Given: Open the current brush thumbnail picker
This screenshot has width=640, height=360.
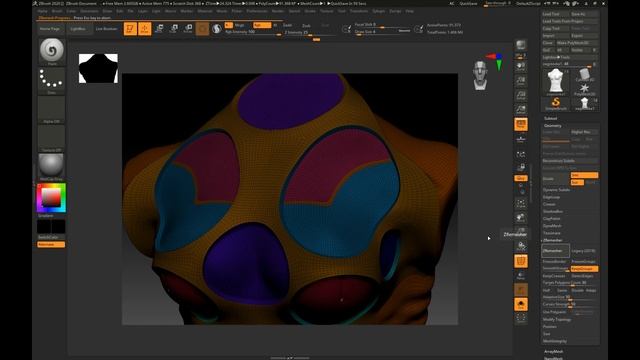Looking at the screenshot, I should point(51,51).
